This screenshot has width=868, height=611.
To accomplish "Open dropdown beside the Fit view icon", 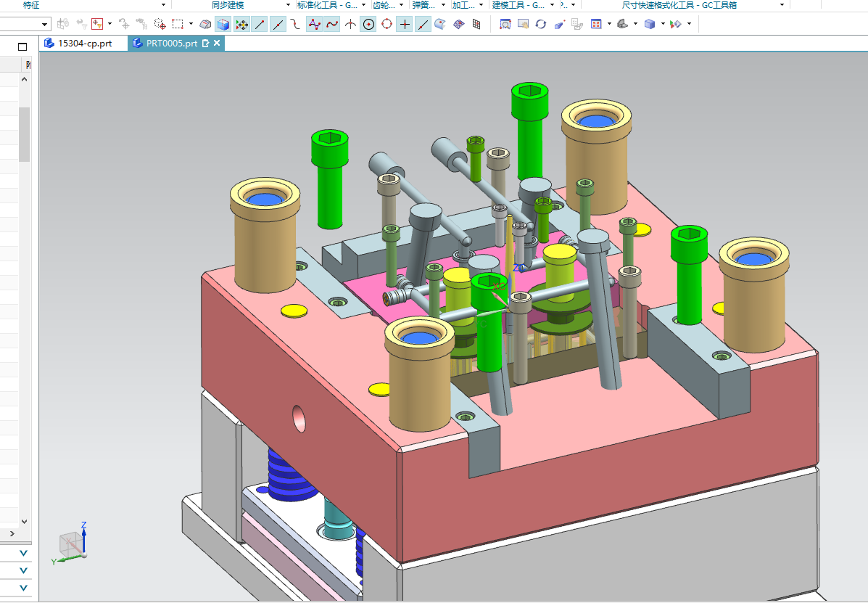I will tap(609, 24).
